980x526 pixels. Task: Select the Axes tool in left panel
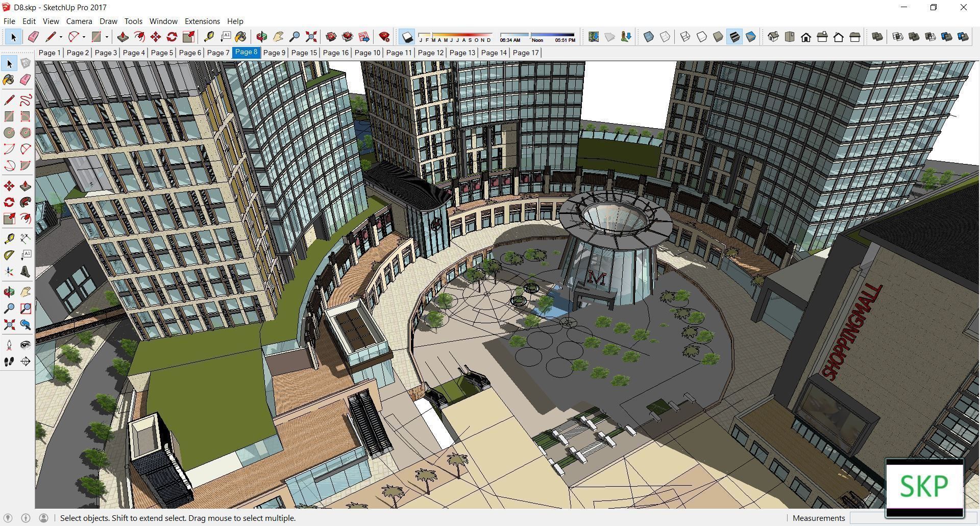click(9, 271)
